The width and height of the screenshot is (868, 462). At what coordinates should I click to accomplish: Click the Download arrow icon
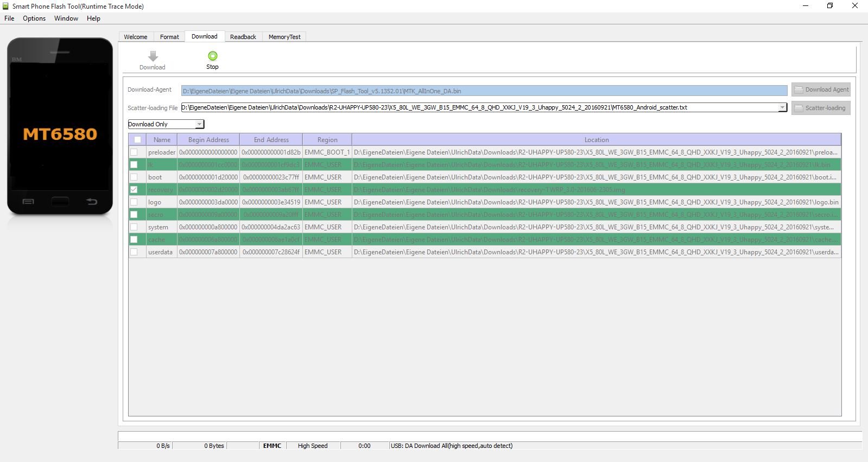coord(153,56)
